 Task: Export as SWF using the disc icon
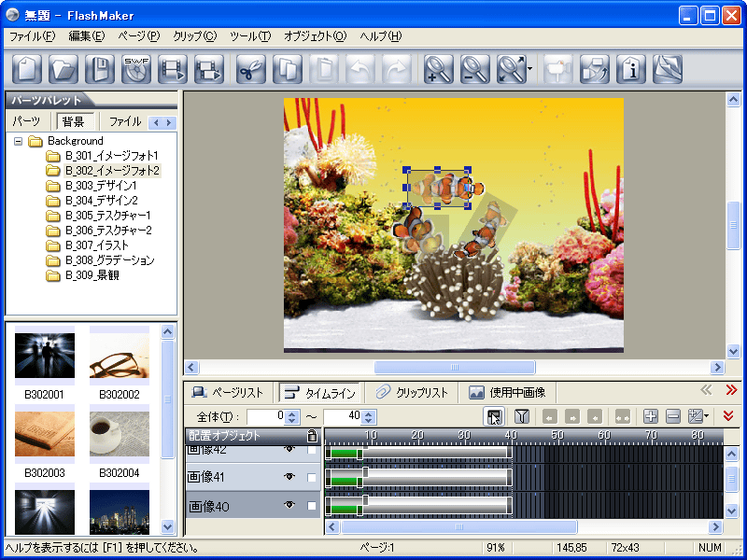(136, 69)
